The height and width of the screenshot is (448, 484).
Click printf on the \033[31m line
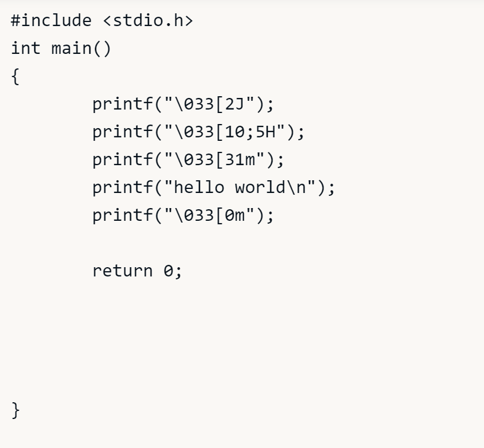coord(123,159)
